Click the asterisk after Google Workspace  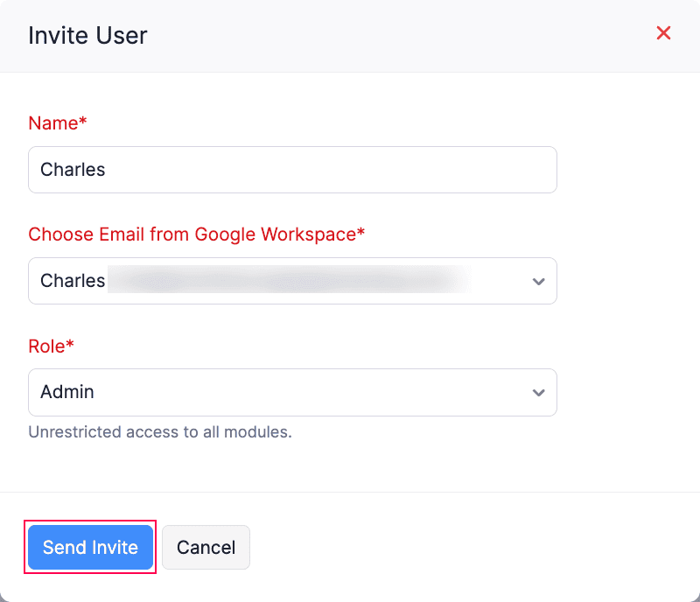click(x=361, y=234)
